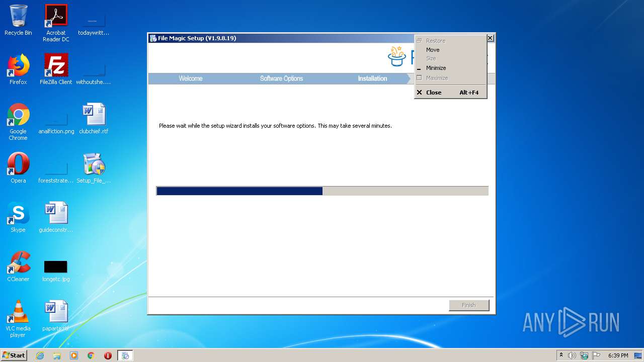Click the taskbar clock showing 6:39 PM
Image resolution: width=644 pixels, height=362 pixels.
618,355
